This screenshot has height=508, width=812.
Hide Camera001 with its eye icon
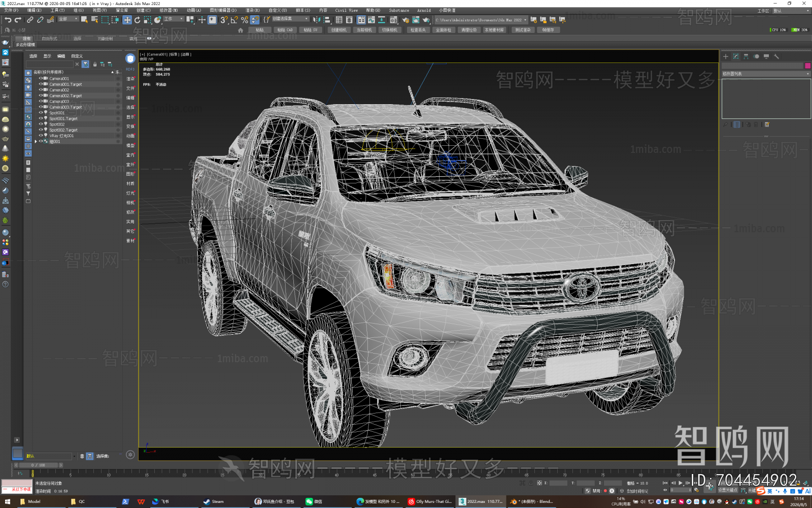pos(41,78)
